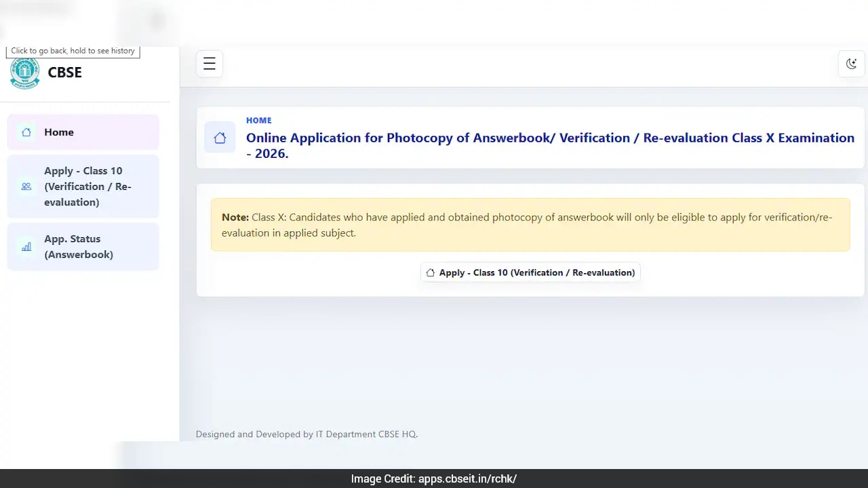Viewport: 868px width, 488px height.
Task: Toggle dark mode moon icon
Action: [x=851, y=64]
